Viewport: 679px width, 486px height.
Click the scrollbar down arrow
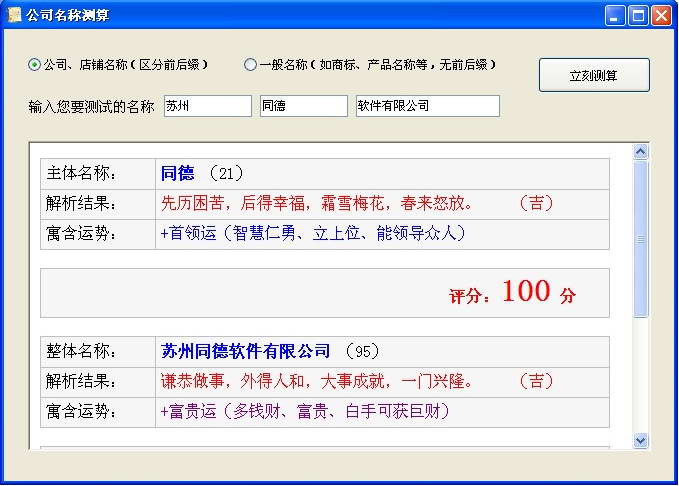pos(640,441)
